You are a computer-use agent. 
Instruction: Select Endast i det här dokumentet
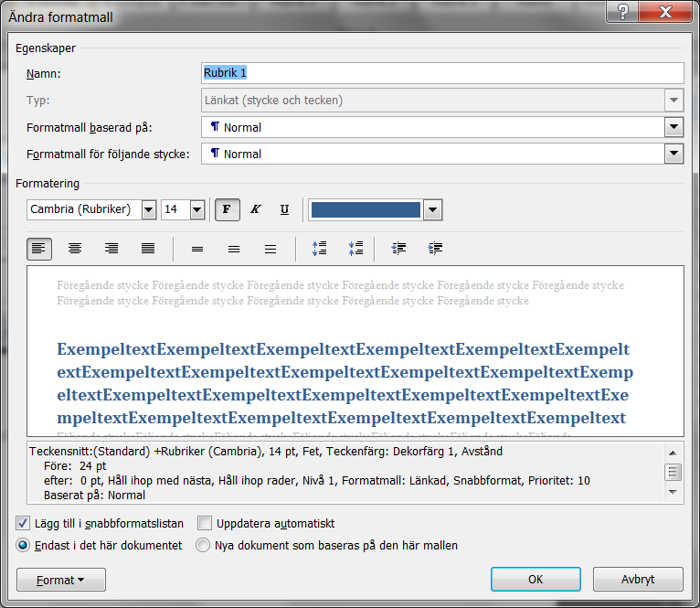click(23, 546)
